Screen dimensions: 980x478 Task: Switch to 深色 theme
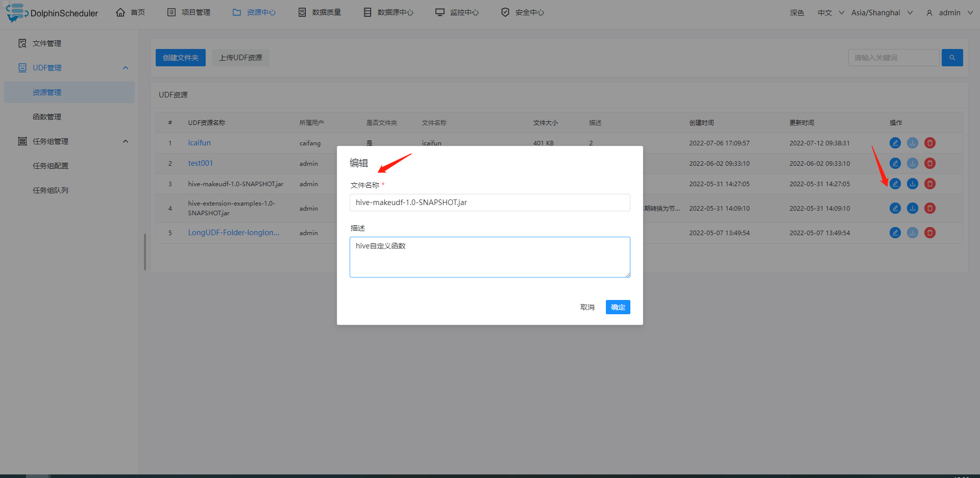(x=797, y=13)
